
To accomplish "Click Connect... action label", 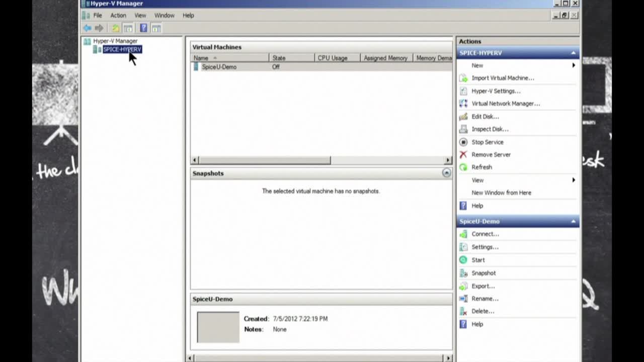I will point(485,234).
